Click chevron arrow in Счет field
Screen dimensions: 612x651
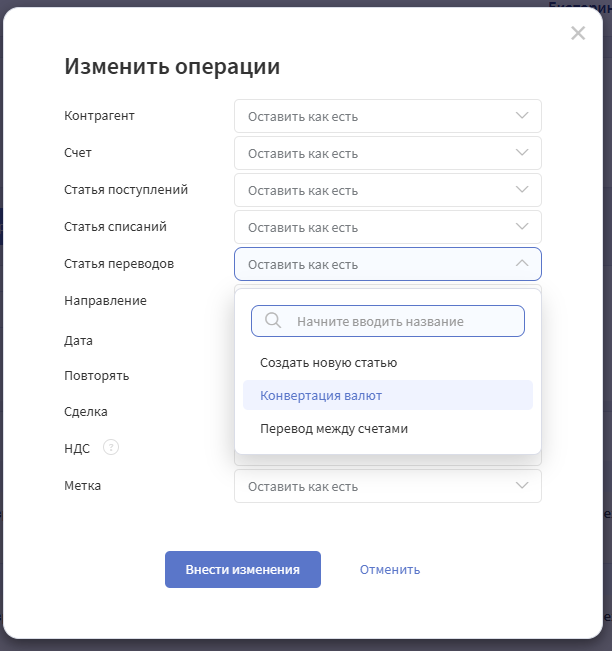[x=522, y=153]
